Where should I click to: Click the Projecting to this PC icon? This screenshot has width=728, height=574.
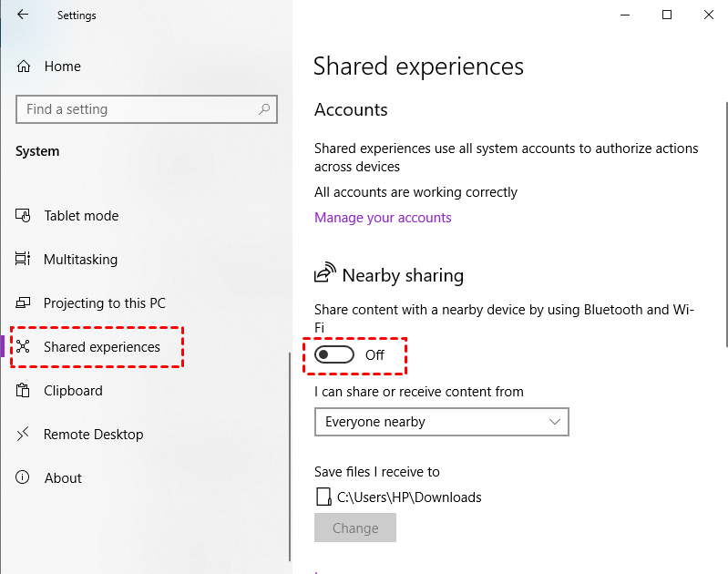click(23, 302)
